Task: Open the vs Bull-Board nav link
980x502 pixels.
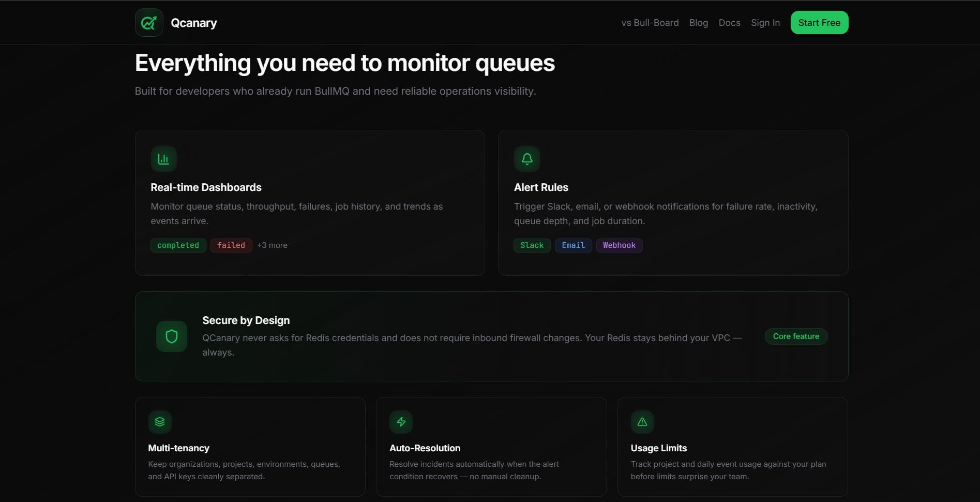Action: click(650, 23)
